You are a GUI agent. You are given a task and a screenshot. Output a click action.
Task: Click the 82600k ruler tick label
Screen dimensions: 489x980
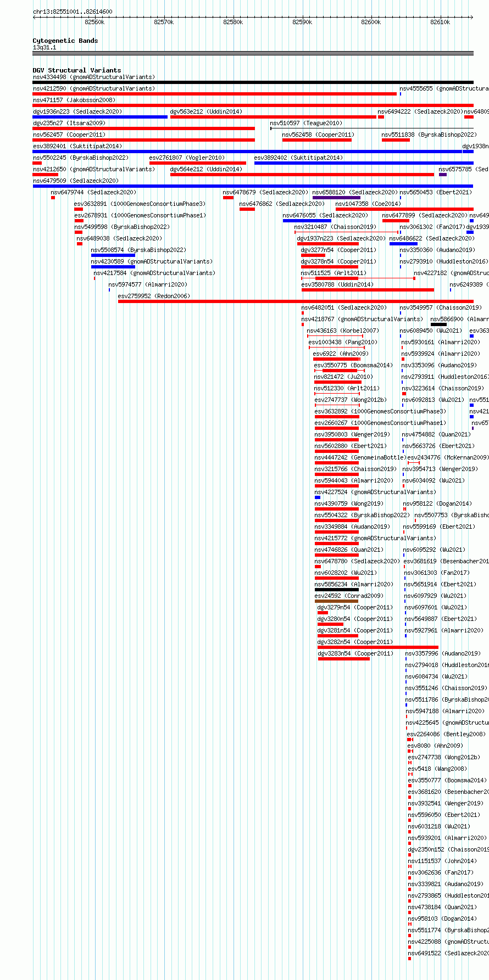point(371,22)
